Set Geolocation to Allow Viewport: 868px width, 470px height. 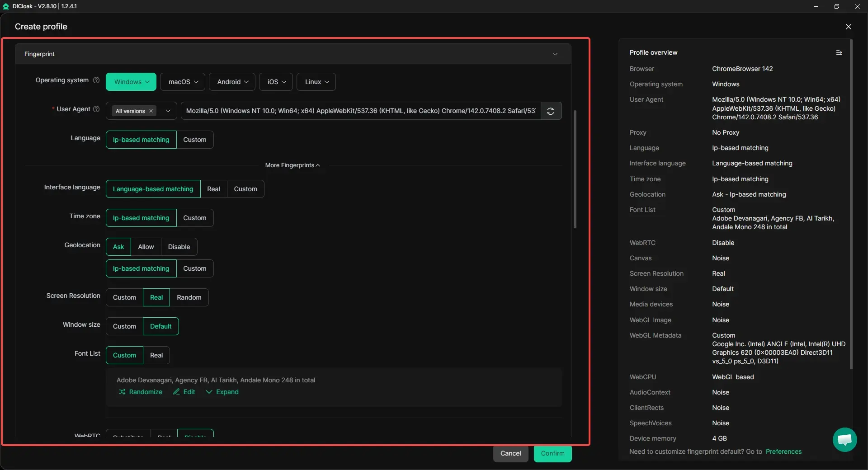pyautogui.click(x=146, y=247)
